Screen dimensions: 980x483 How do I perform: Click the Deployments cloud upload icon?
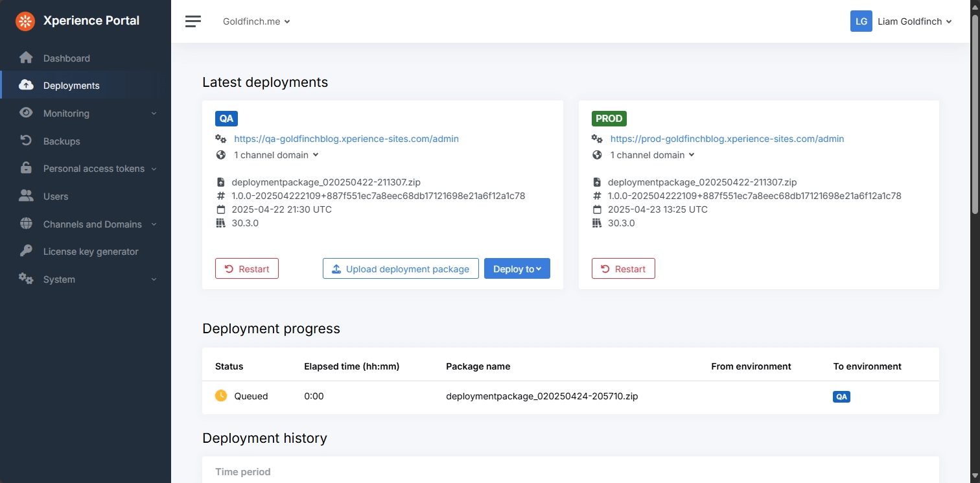tap(26, 86)
